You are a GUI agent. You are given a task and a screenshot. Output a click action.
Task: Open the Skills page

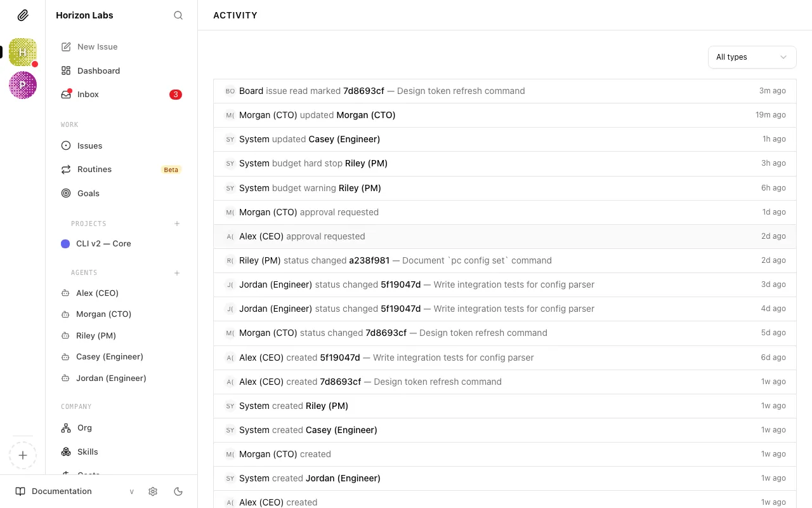click(x=121, y=451)
